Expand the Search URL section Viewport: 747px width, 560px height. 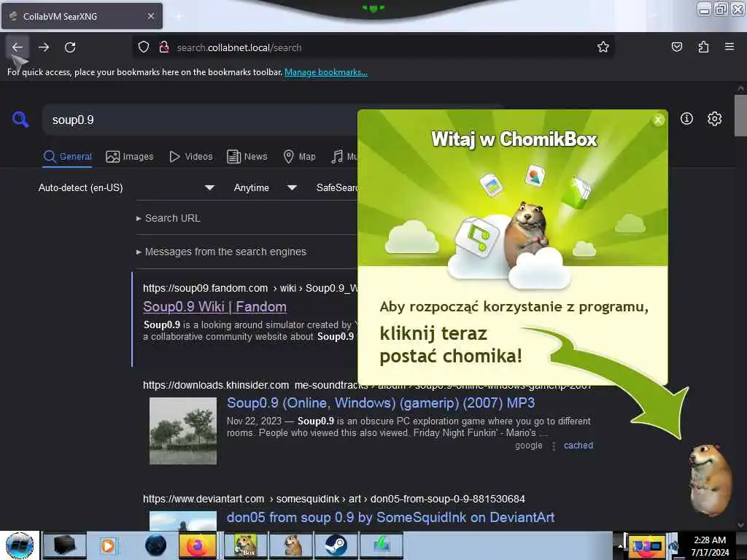[169, 218]
